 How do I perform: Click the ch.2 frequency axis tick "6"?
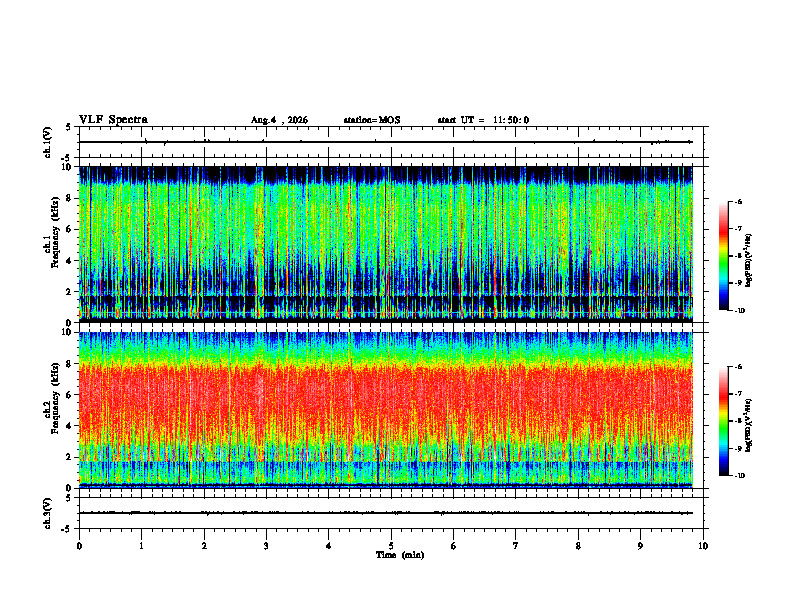click(70, 395)
